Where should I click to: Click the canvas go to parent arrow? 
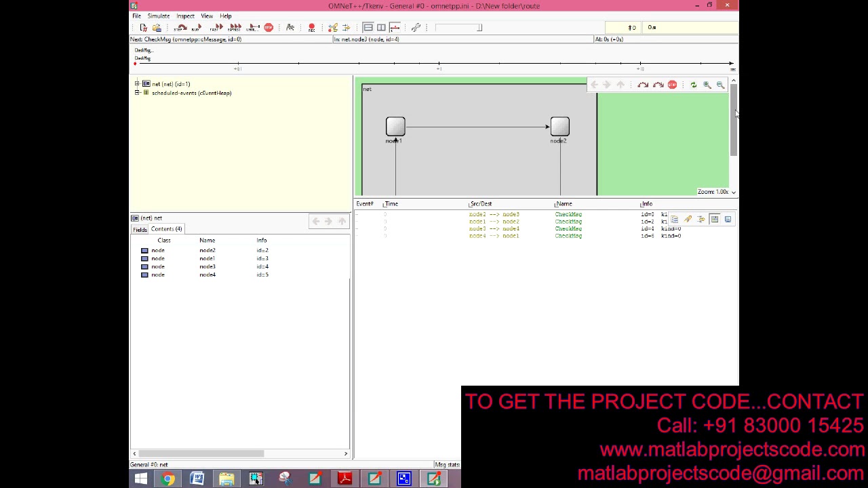(620, 85)
